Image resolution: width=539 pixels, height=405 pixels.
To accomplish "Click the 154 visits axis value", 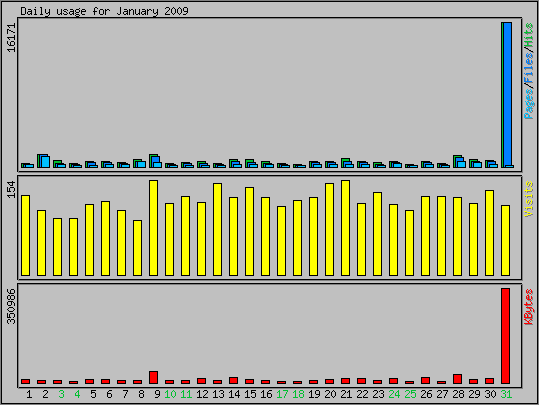I will 11,189.
